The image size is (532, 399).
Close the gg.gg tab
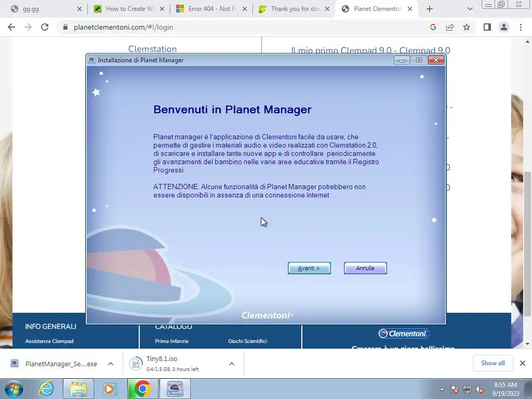pyautogui.click(x=79, y=9)
